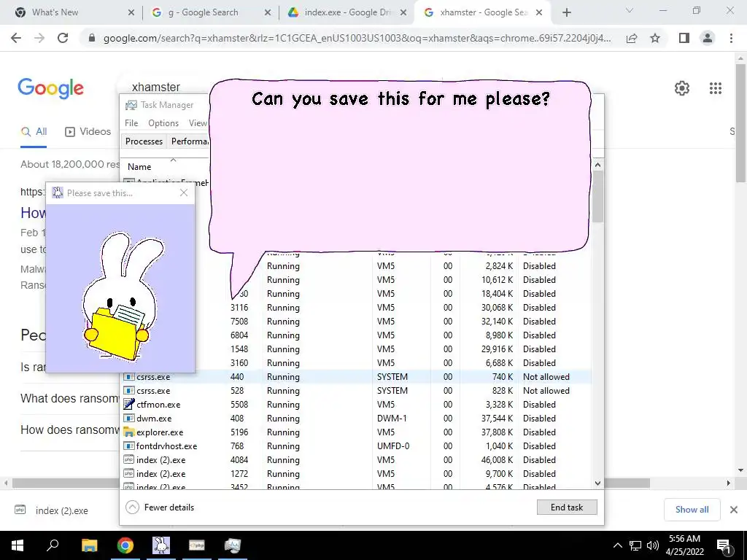Viewport: 747px width, 560px height.
Task: Open downloaded index (2).exe item
Action: pos(52,510)
